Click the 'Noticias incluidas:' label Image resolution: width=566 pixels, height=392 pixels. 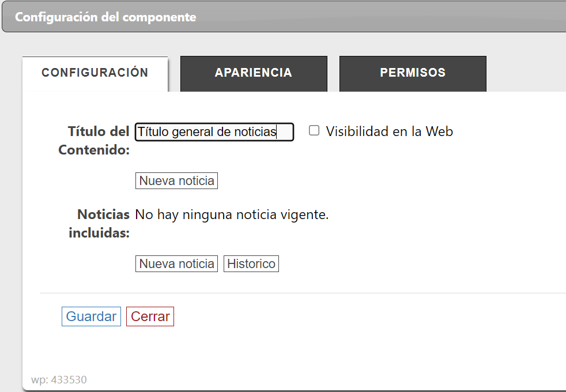coord(99,224)
